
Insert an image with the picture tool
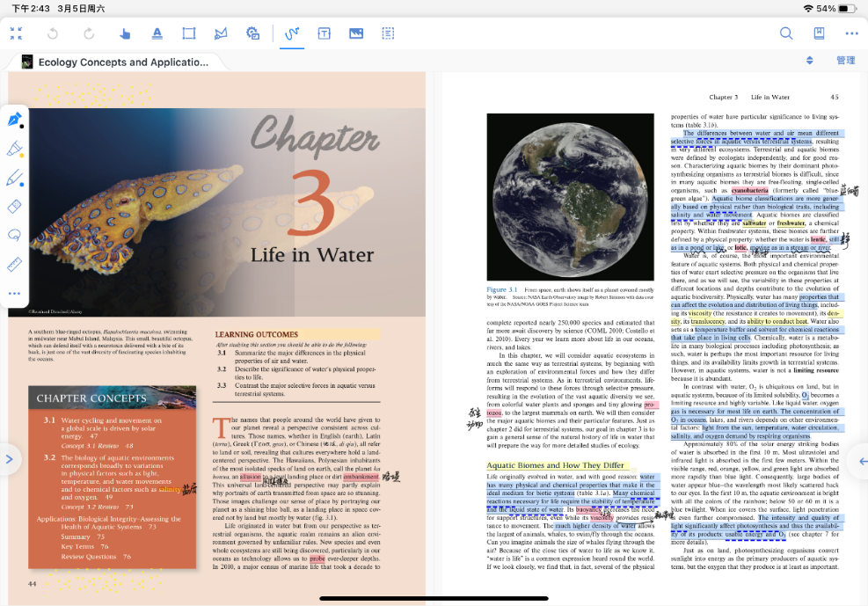pyautogui.click(x=356, y=33)
